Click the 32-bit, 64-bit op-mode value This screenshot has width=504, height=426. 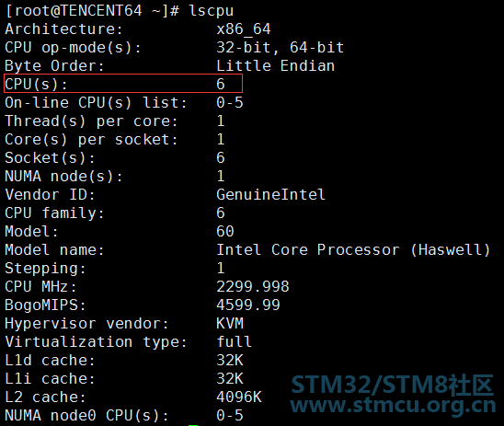(280, 48)
